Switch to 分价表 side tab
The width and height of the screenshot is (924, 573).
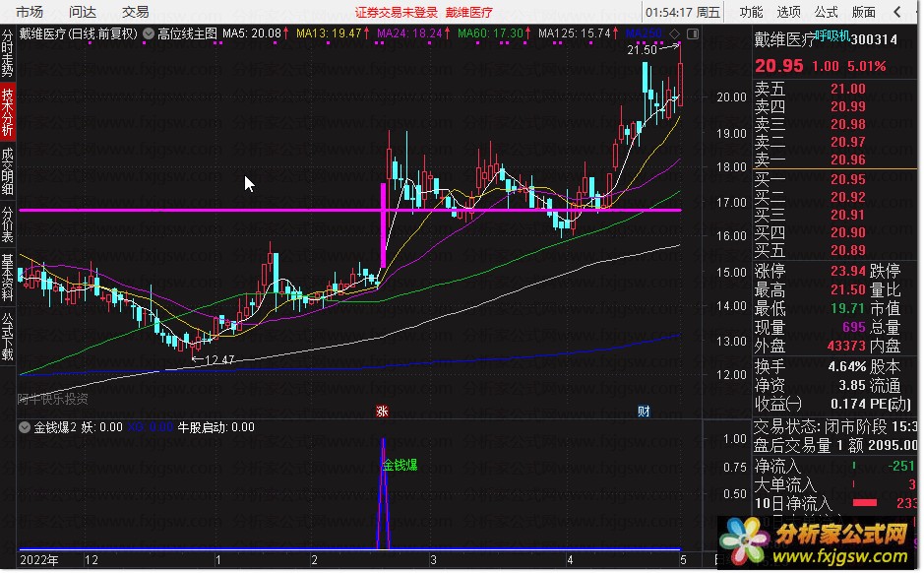point(7,224)
